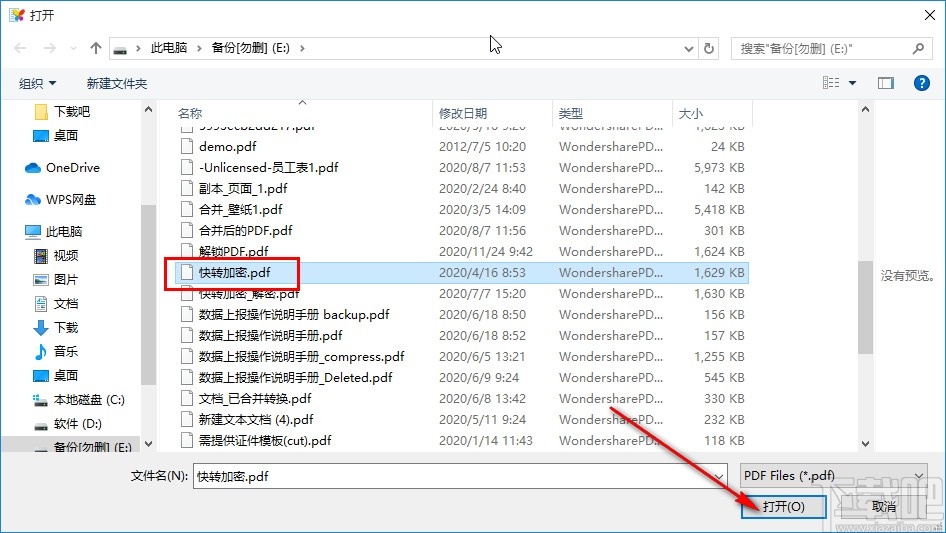Toggle the preview pane
The image size is (946, 533).
coord(886,83)
